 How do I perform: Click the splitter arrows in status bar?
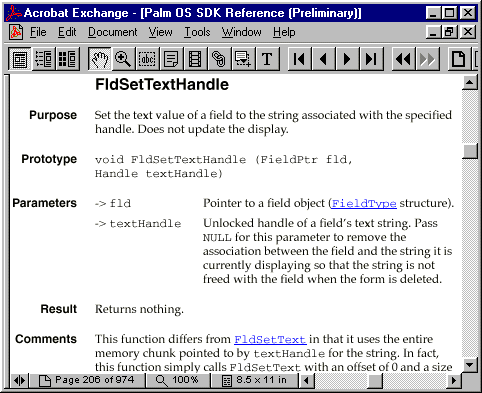pyautogui.click(x=19, y=380)
